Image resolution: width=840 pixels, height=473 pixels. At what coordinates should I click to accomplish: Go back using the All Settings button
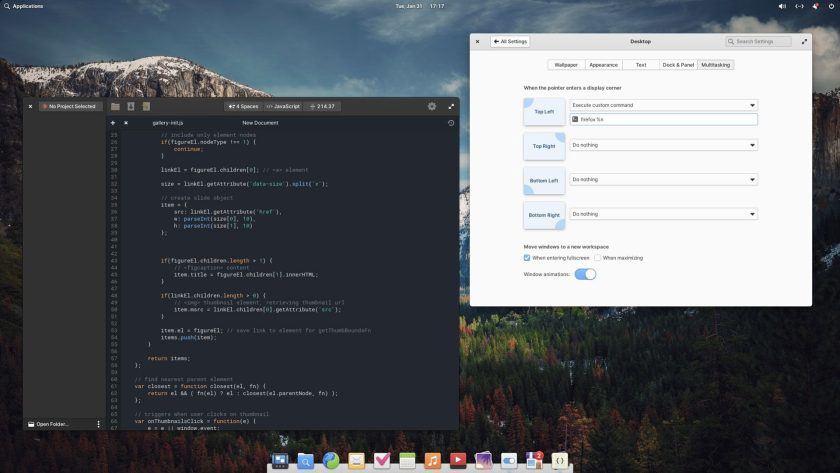coord(509,42)
